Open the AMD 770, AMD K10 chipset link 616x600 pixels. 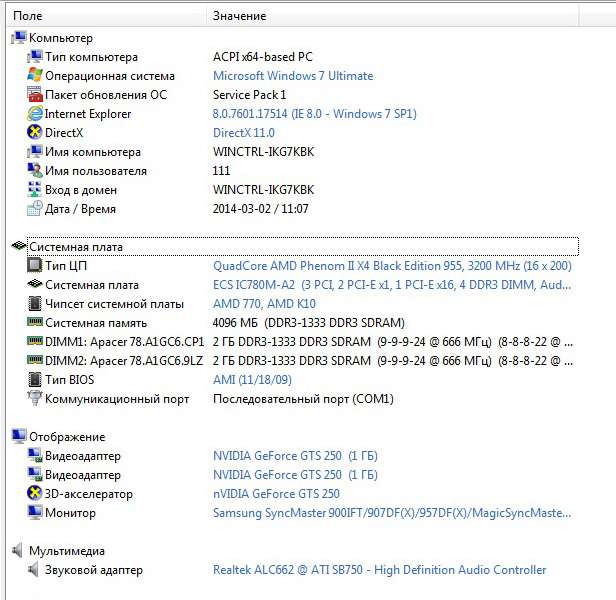tap(264, 304)
